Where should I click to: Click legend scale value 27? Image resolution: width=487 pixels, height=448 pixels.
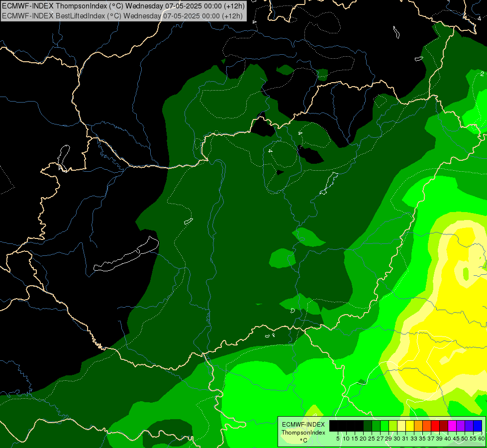point(381,439)
